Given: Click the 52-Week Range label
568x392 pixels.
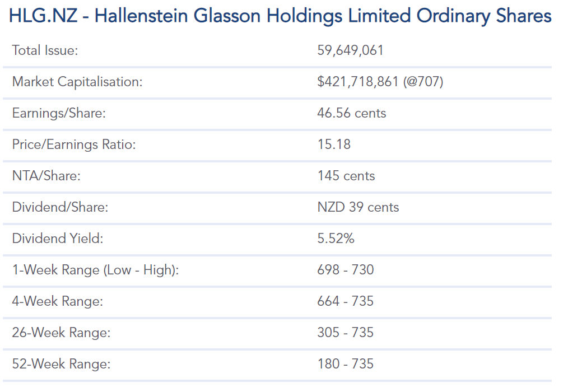Looking at the screenshot, I should [x=61, y=364].
